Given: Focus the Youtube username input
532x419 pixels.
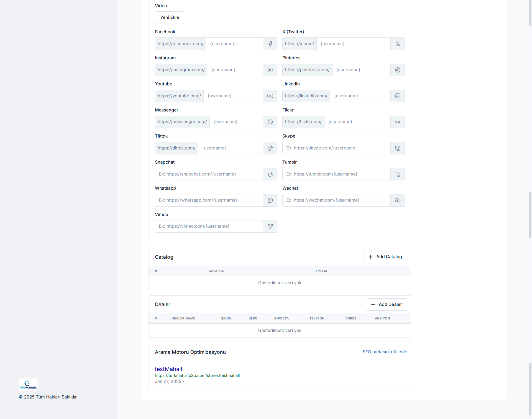Looking at the screenshot, I should click(x=233, y=96).
